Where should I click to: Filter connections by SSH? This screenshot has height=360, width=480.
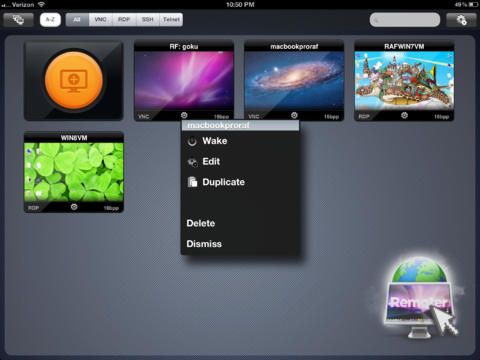[x=148, y=20]
